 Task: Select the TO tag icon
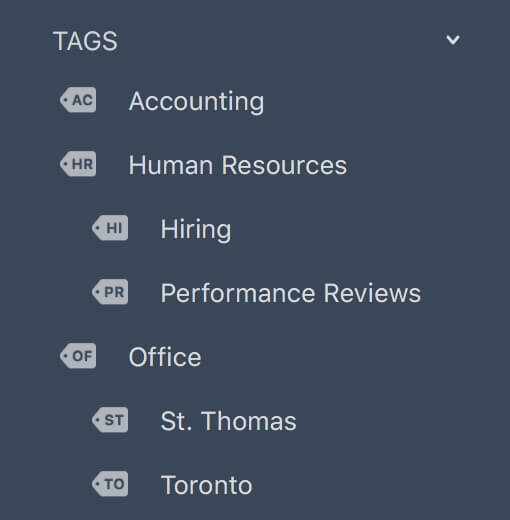click(x=110, y=484)
